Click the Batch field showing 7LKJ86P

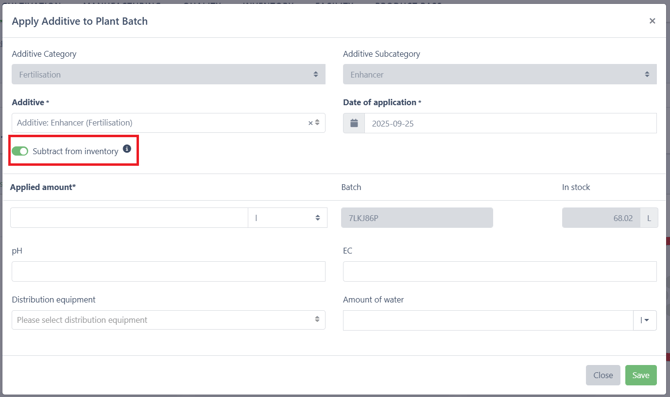pos(417,218)
